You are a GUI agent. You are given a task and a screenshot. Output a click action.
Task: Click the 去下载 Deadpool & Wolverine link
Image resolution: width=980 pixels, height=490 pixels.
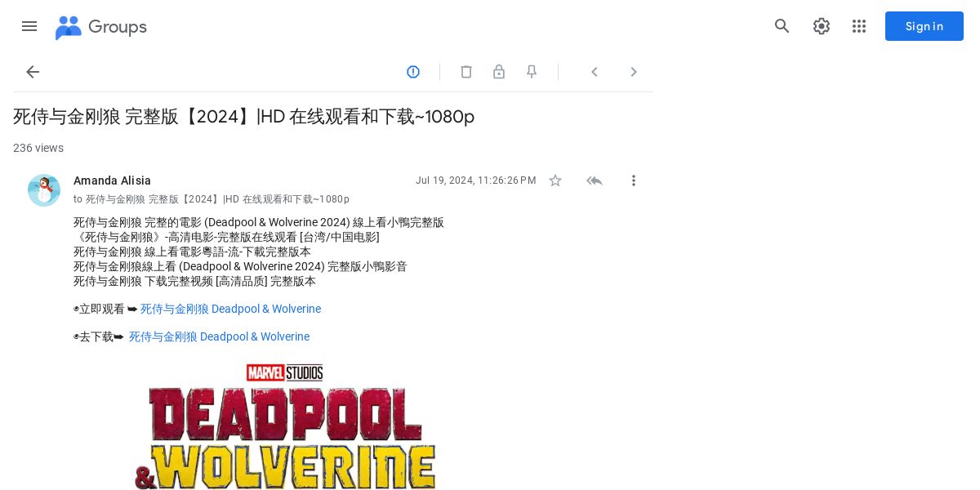219,336
